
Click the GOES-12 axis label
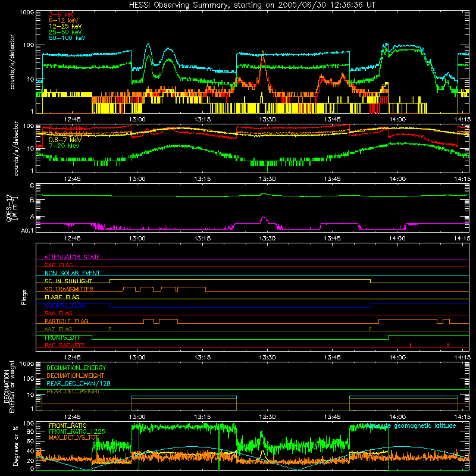pos(12,208)
